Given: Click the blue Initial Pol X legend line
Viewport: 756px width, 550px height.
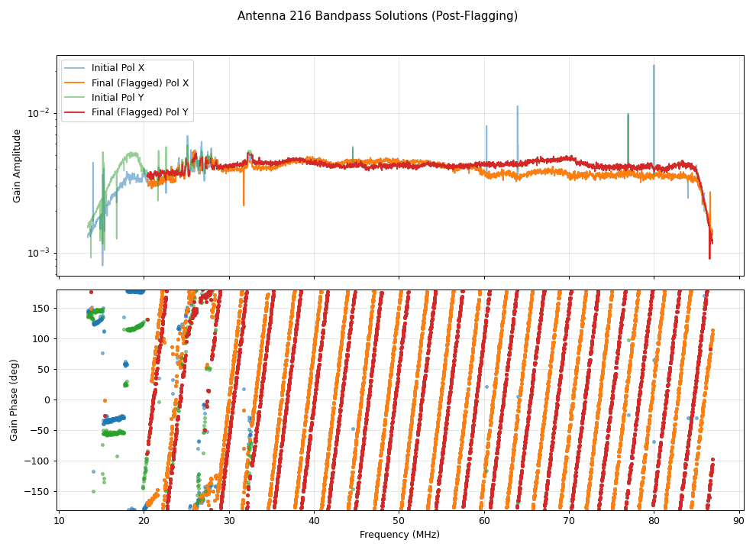Looking at the screenshot, I should [x=76, y=68].
